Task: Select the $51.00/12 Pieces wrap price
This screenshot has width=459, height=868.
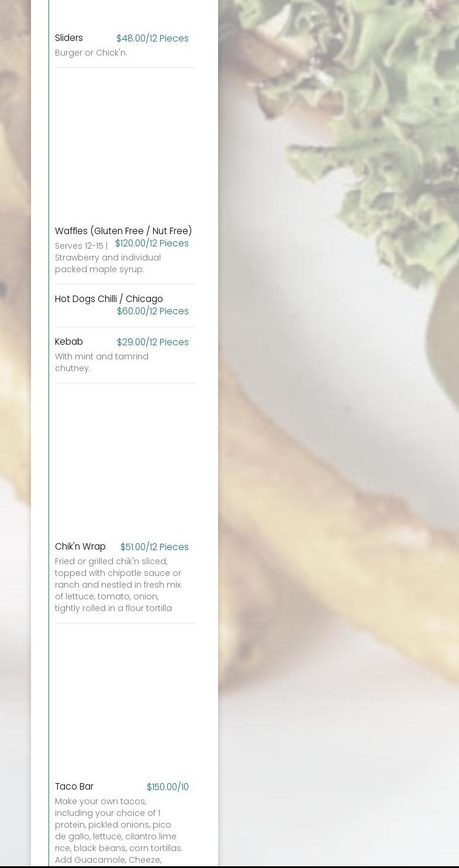Action: [x=154, y=547]
